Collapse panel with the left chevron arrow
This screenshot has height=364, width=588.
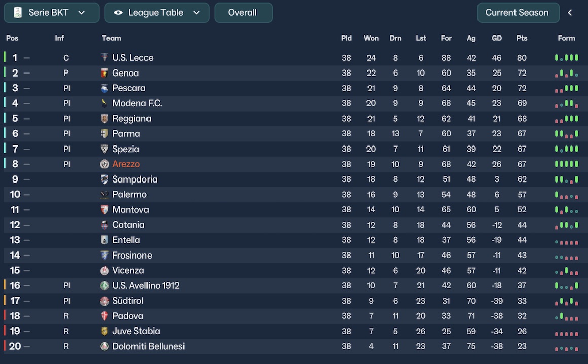click(570, 13)
